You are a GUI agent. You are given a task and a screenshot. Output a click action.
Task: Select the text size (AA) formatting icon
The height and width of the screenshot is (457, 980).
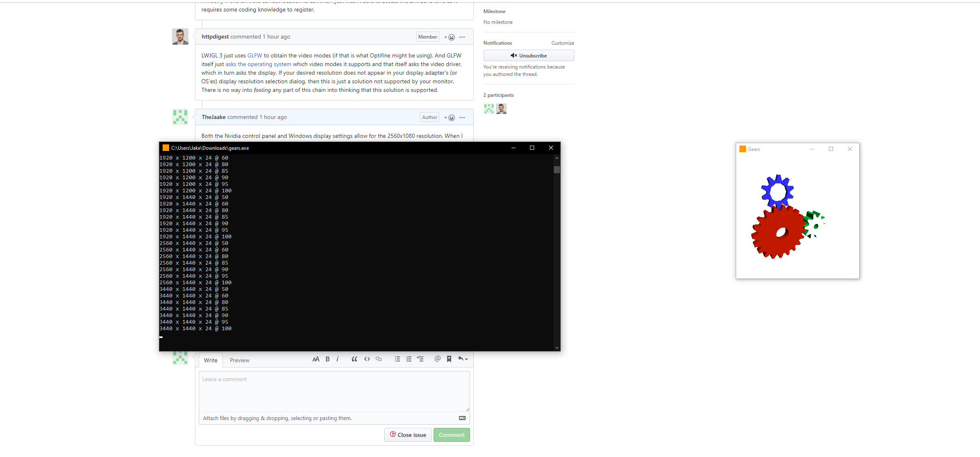click(316, 359)
